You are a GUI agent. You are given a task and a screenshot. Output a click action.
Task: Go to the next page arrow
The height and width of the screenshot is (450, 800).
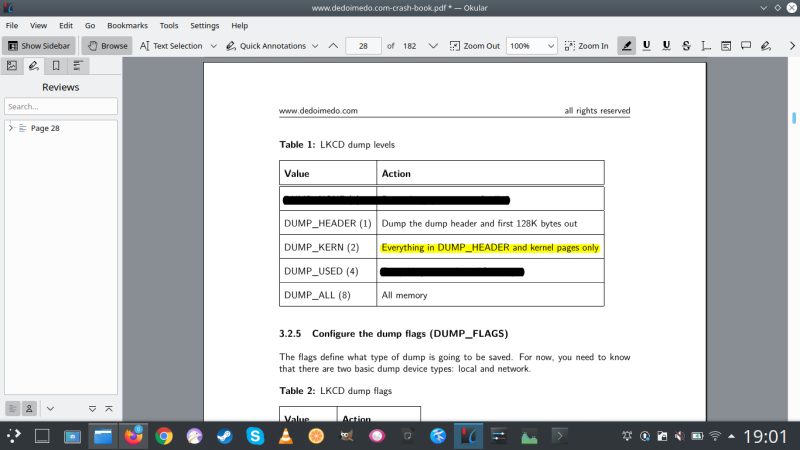[433, 46]
